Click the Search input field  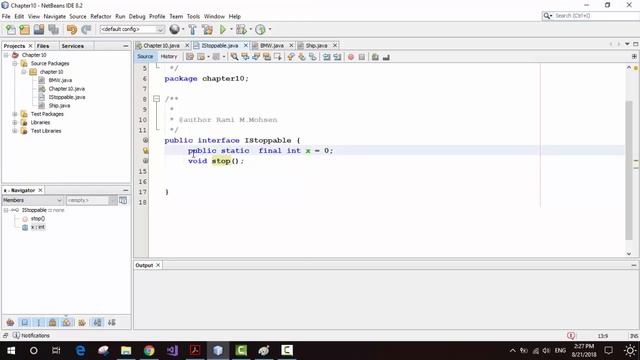tap(596, 16)
